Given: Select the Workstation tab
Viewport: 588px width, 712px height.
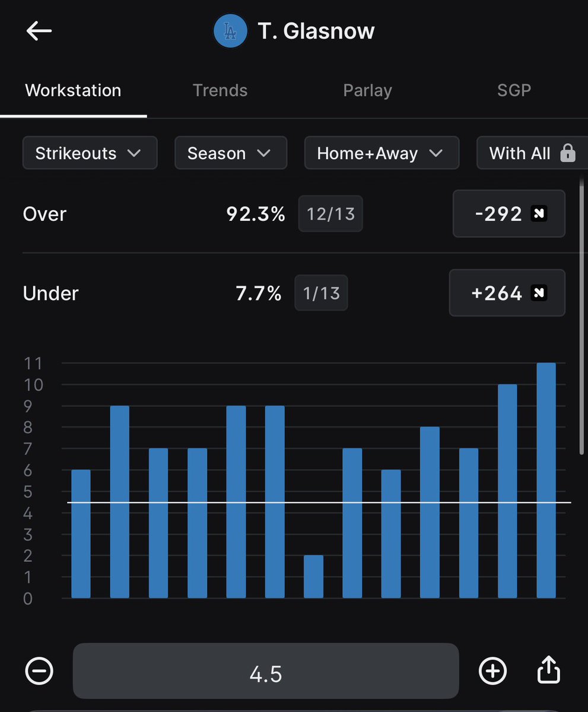Looking at the screenshot, I should click(x=73, y=90).
